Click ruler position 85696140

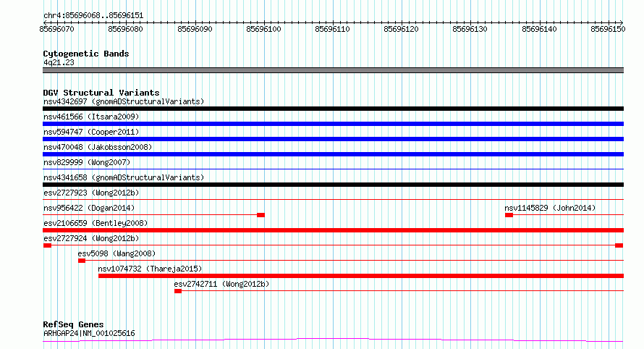pos(539,29)
